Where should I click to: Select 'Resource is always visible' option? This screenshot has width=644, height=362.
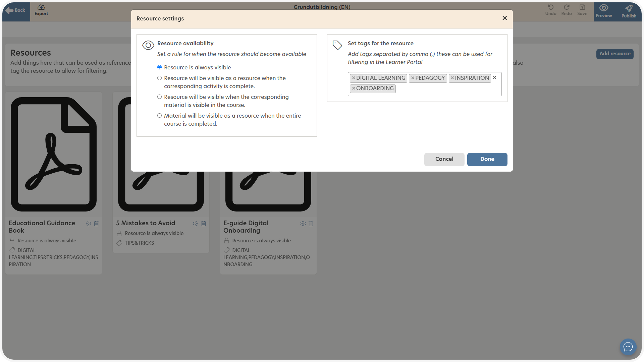pyautogui.click(x=160, y=67)
